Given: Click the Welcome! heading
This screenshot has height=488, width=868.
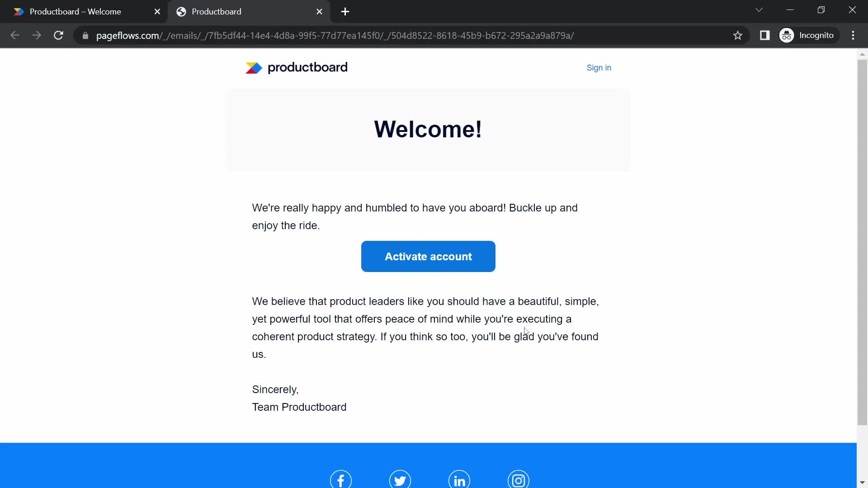Looking at the screenshot, I should pyautogui.click(x=428, y=129).
